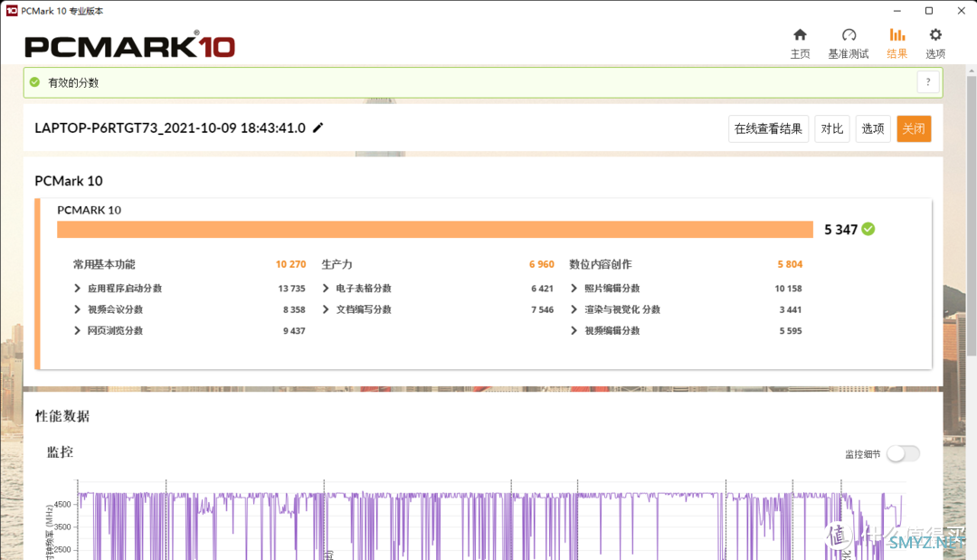This screenshot has height=560, width=977.
Task: Click the 8 358 video conferencing score
Action: pos(294,309)
